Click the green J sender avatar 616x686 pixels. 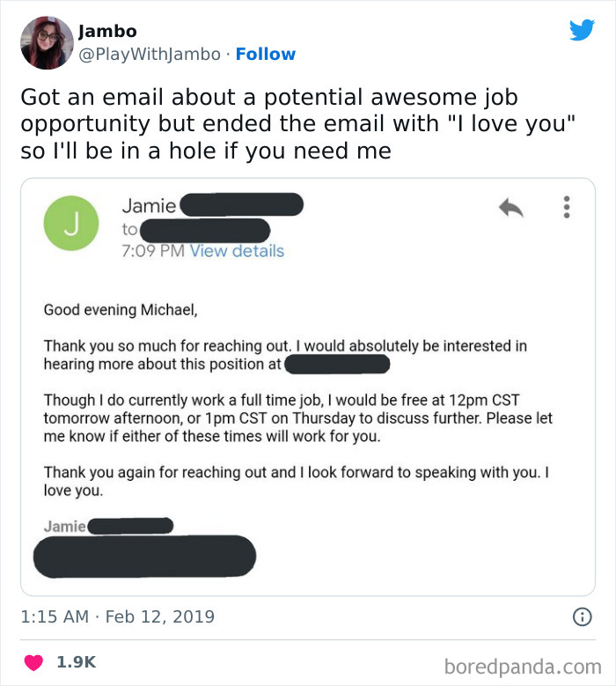71,223
